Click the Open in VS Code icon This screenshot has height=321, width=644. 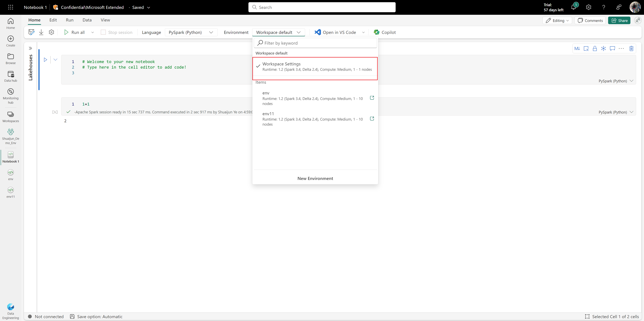[318, 32]
